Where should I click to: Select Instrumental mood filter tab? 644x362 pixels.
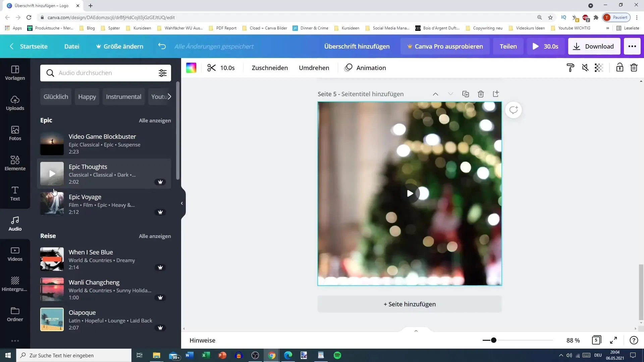tap(124, 96)
